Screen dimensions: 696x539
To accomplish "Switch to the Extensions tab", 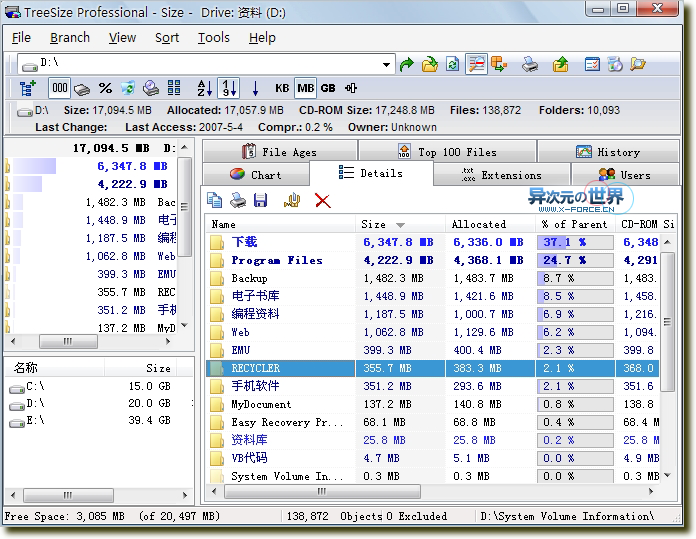I will (502, 175).
